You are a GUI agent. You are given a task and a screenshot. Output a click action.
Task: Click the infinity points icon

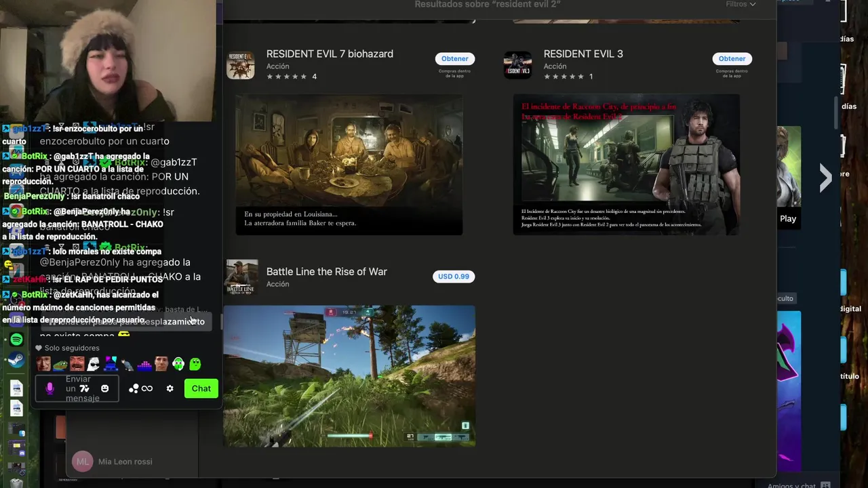tap(147, 388)
